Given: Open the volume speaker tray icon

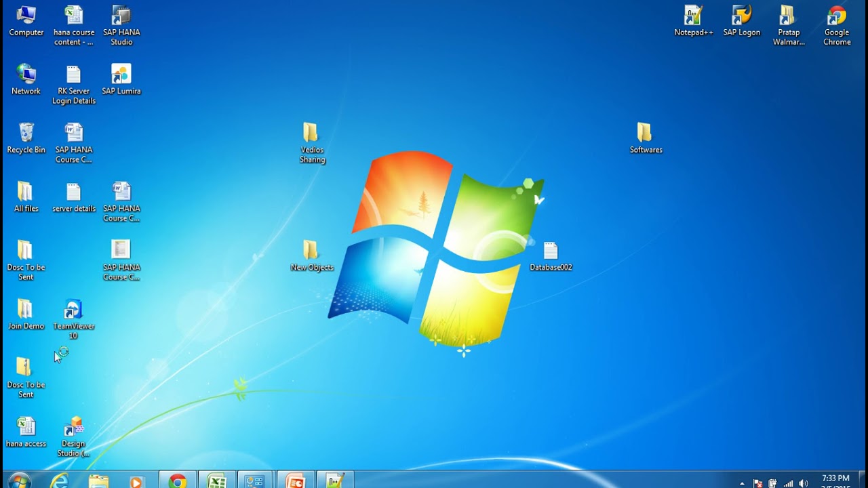Looking at the screenshot, I should tap(804, 483).
